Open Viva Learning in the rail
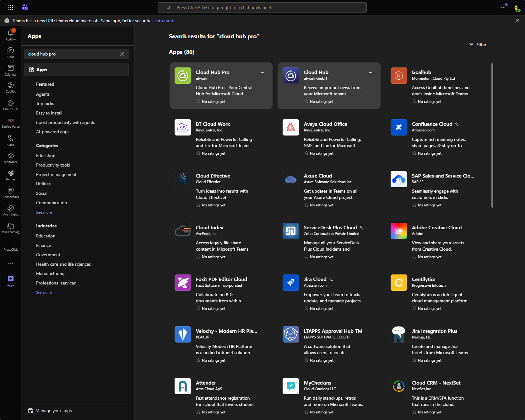 [x=11, y=228]
